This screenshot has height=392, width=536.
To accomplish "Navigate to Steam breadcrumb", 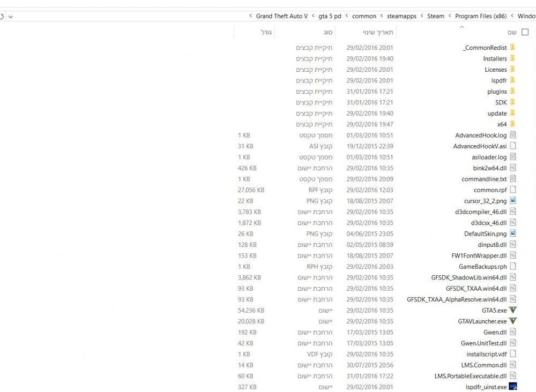I will point(435,16).
